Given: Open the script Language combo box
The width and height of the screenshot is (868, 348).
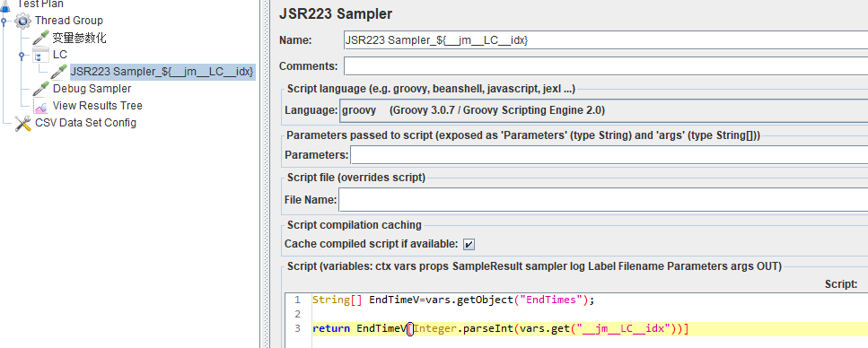Looking at the screenshot, I should 603,110.
